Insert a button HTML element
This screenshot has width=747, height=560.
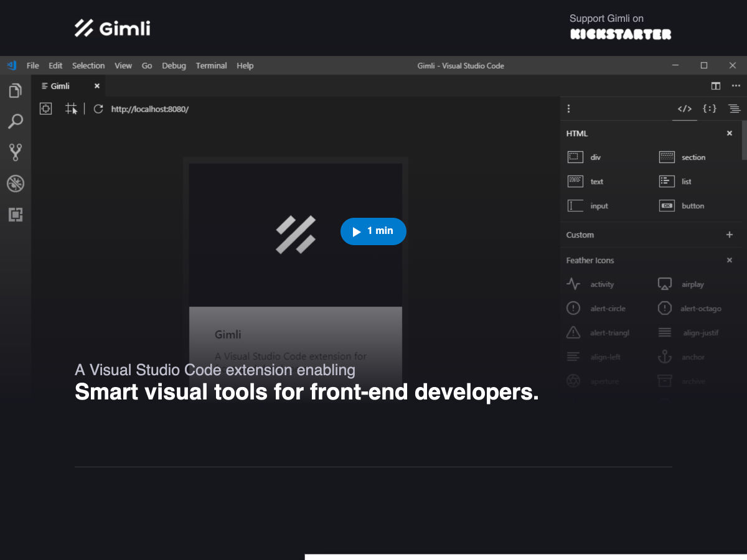coord(682,206)
